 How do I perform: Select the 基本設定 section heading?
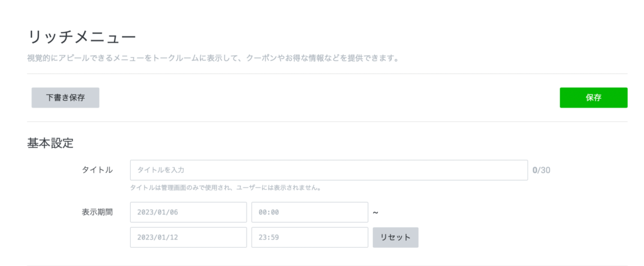click(50, 143)
